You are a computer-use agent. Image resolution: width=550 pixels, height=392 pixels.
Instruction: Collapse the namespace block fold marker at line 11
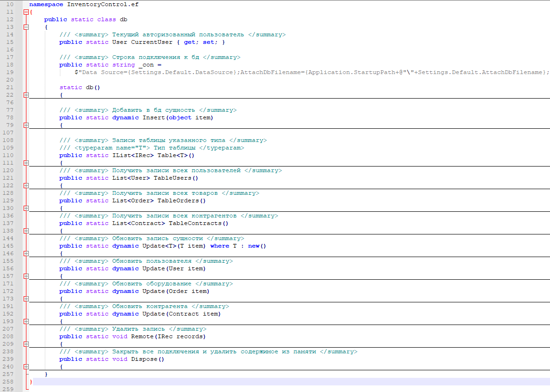click(x=26, y=12)
